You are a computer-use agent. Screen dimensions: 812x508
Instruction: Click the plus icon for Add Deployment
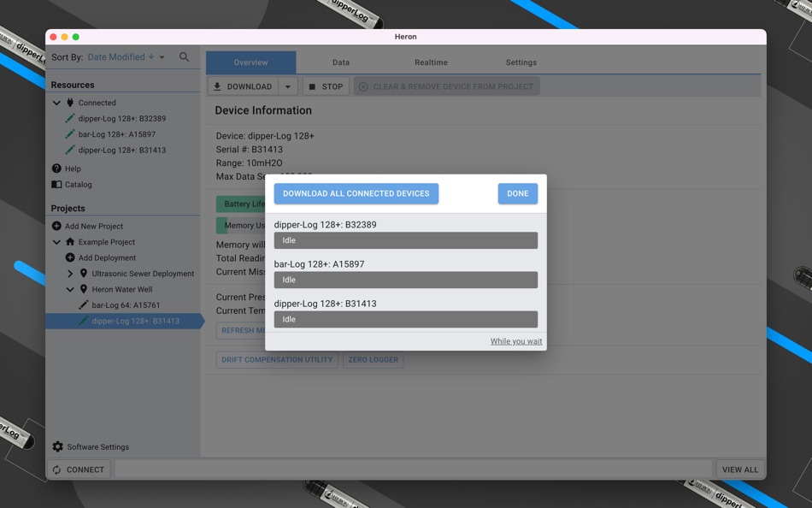70,257
